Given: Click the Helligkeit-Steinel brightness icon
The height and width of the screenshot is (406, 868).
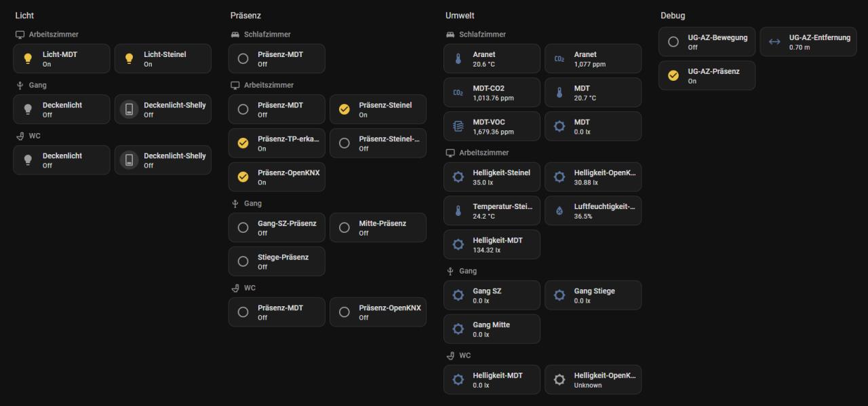Looking at the screenshot, I should [458, 177].
